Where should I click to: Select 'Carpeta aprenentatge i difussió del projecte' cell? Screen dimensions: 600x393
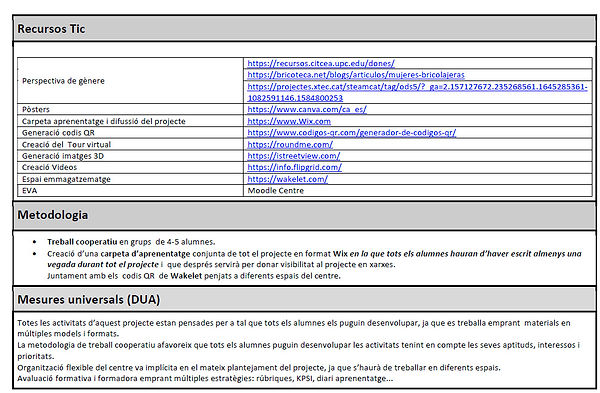(130, 121)
